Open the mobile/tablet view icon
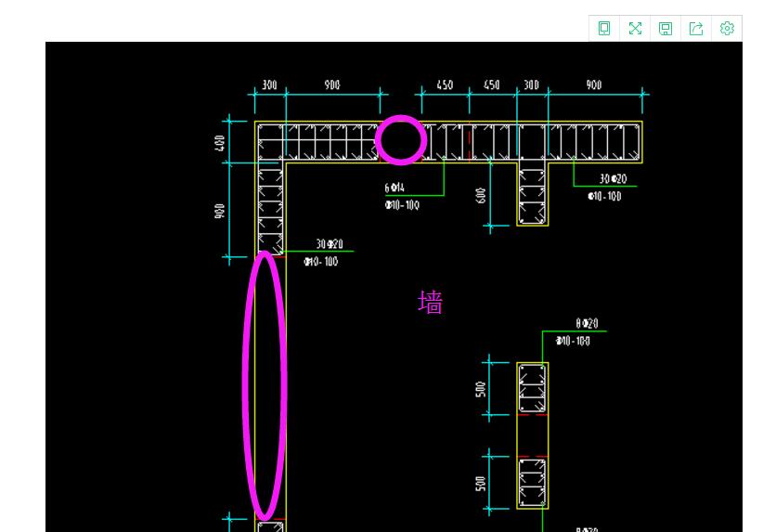 click(x=604, y=28)
